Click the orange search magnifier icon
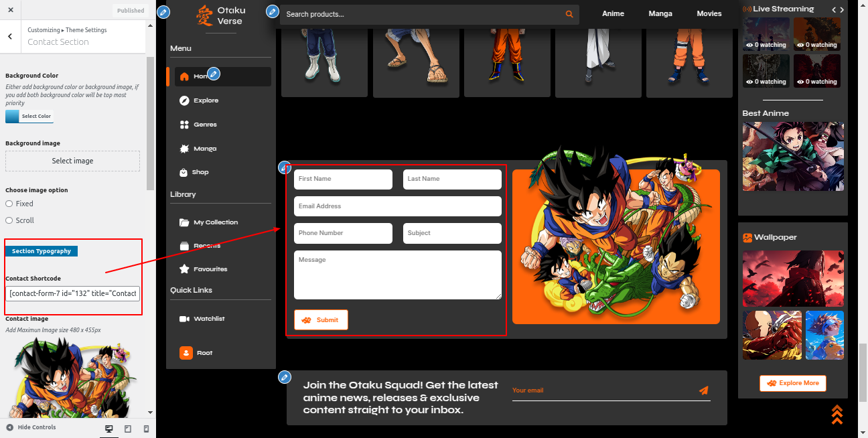Viewport: 868px width, 438px height. 569,14
